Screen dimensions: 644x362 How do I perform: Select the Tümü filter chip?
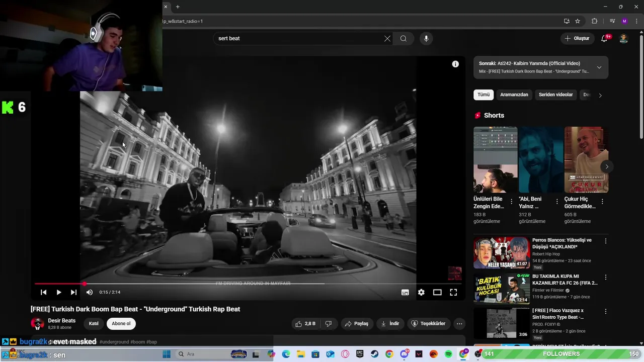(x=484, y=95)
